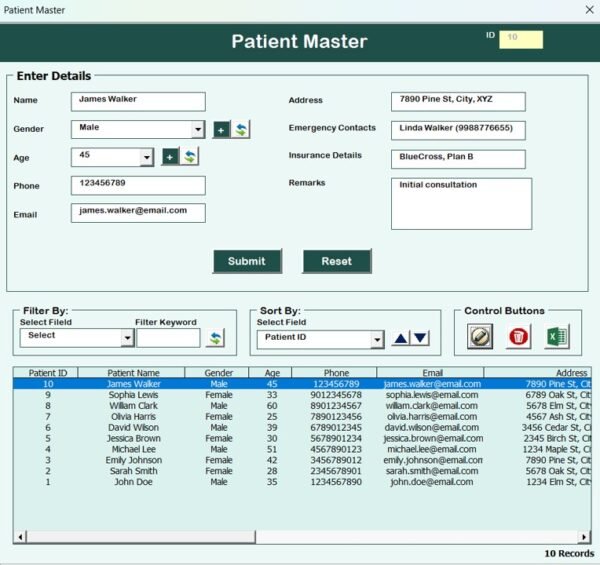Image resolution: width=600 pixels, height=565 pixels.
Task: Select the Sophia Lewis row
Action: point(302,395)
